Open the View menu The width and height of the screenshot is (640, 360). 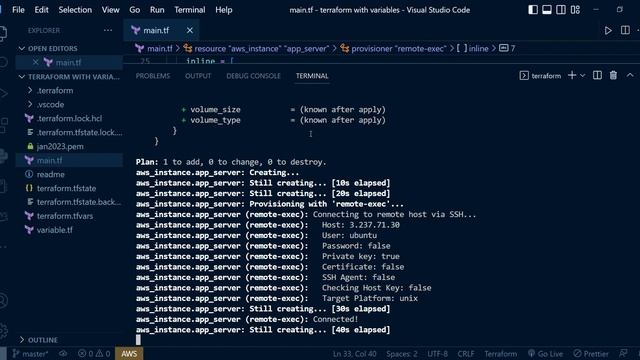[110, 10]
